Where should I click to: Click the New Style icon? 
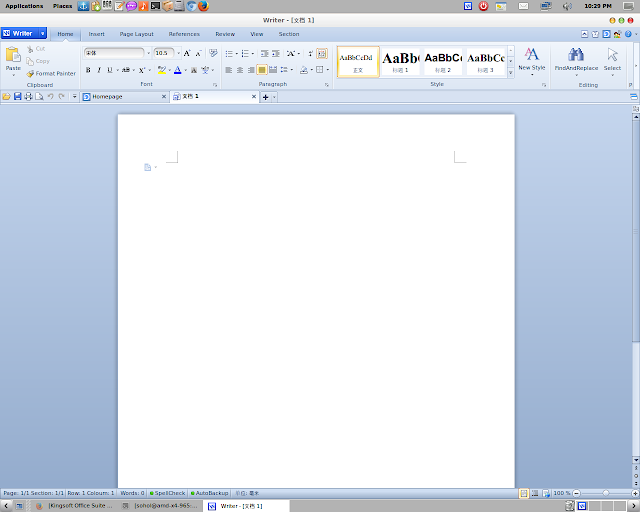531,54
